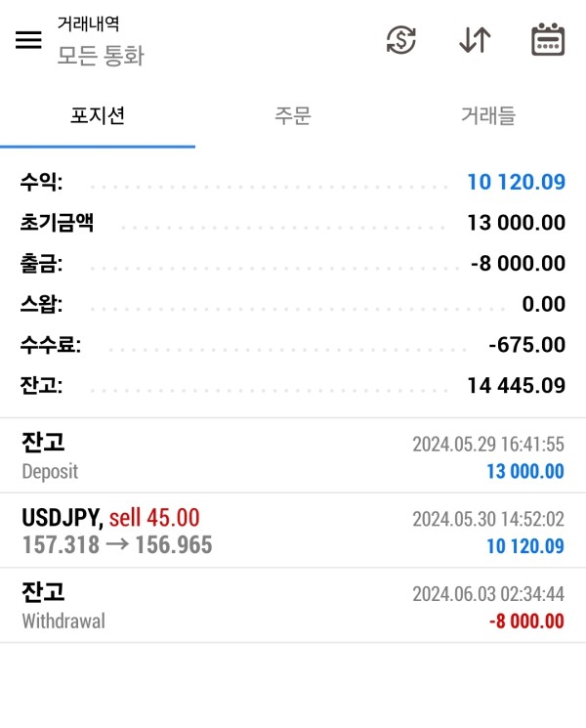Tap the 모든 통화 subtitle filter
Screen dimensions: 586x728
click(101, 56)
